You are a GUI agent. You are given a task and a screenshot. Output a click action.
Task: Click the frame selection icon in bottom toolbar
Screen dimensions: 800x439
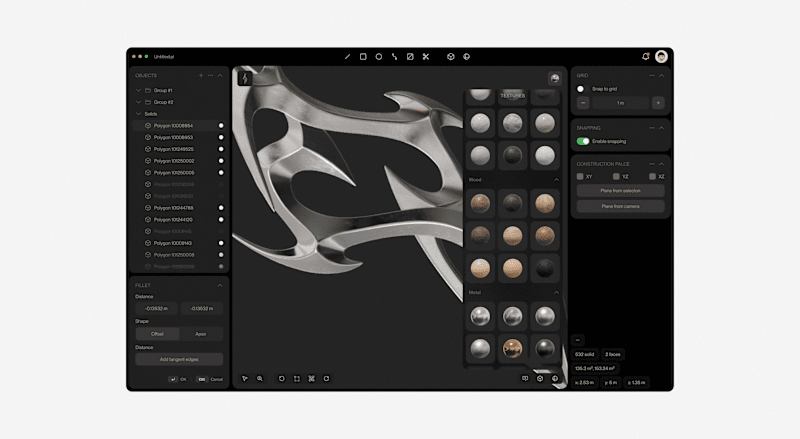296,378
